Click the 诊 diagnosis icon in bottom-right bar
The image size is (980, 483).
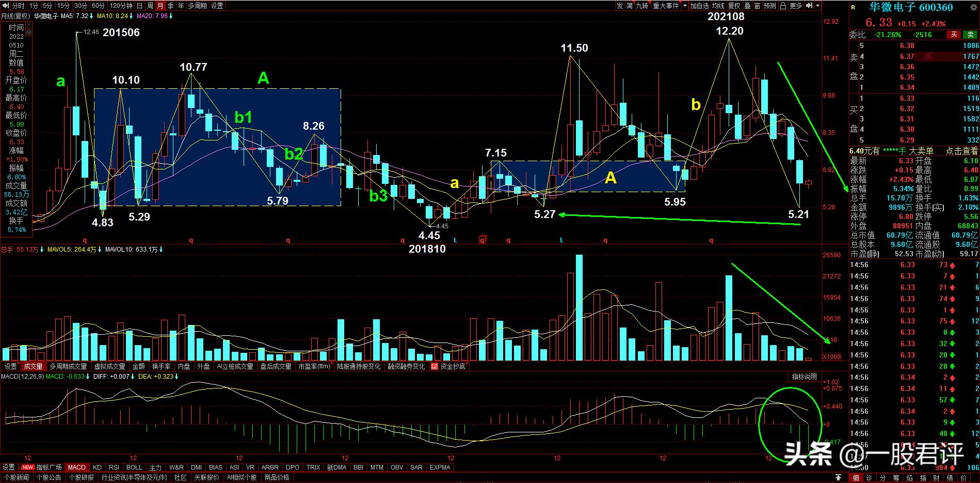(869, 478)
